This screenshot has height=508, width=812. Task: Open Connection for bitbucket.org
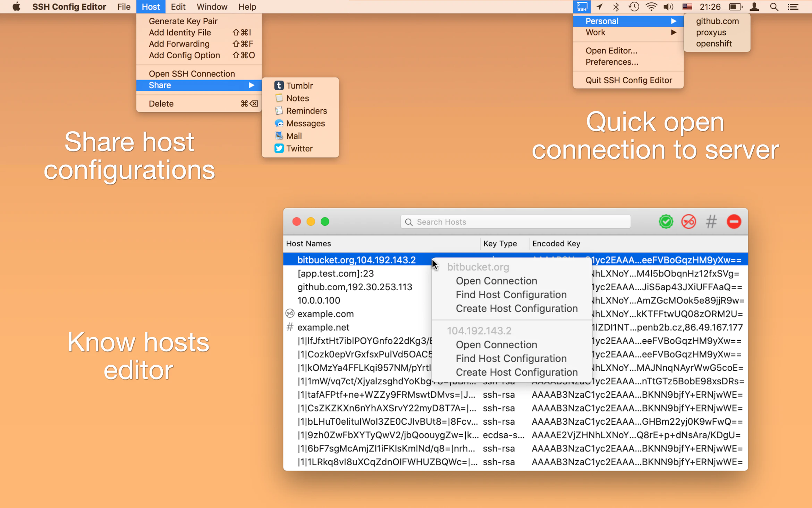click(x=512, y=281)
